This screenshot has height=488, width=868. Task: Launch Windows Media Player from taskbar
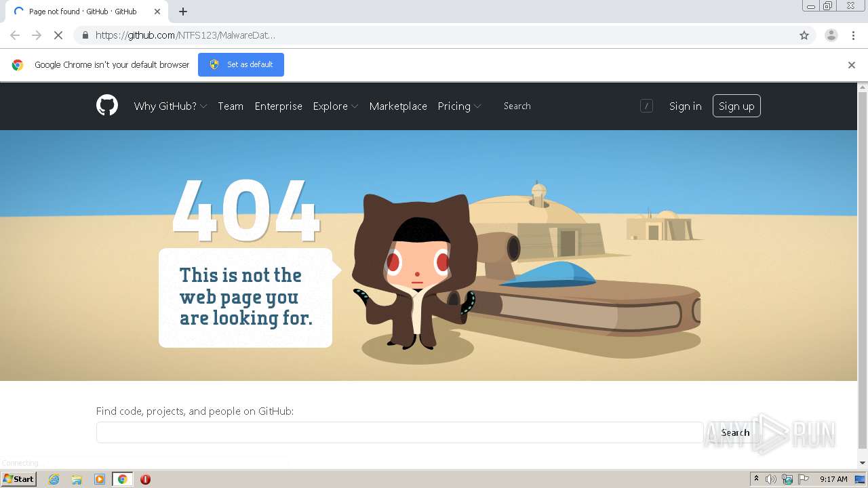tap(100, 479)
